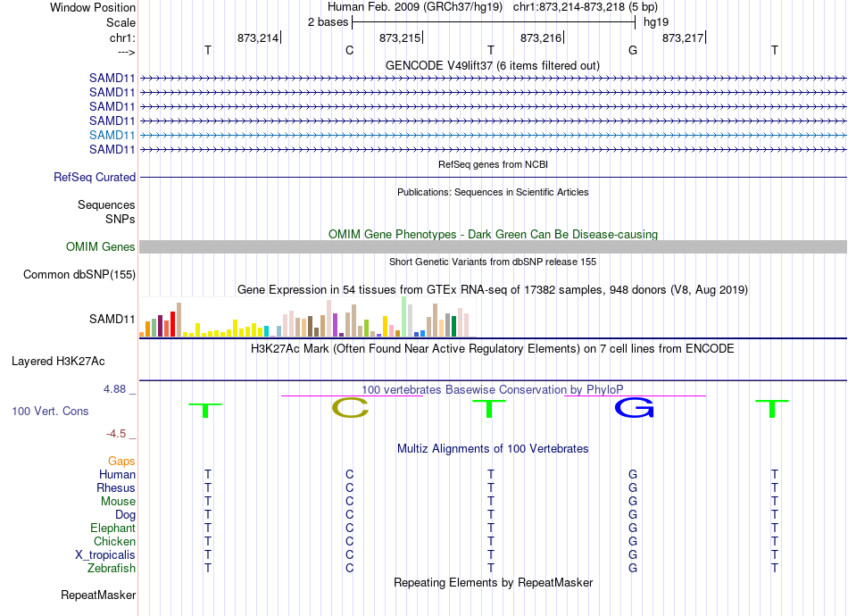Click the Sequences publications label
Screen dimensions: 848x616
point(106,205)
